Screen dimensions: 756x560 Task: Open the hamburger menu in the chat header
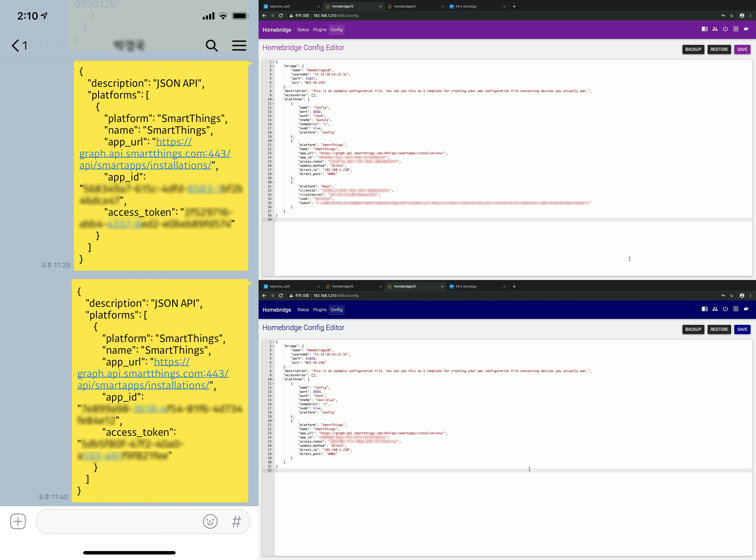(x=239, y=45)
